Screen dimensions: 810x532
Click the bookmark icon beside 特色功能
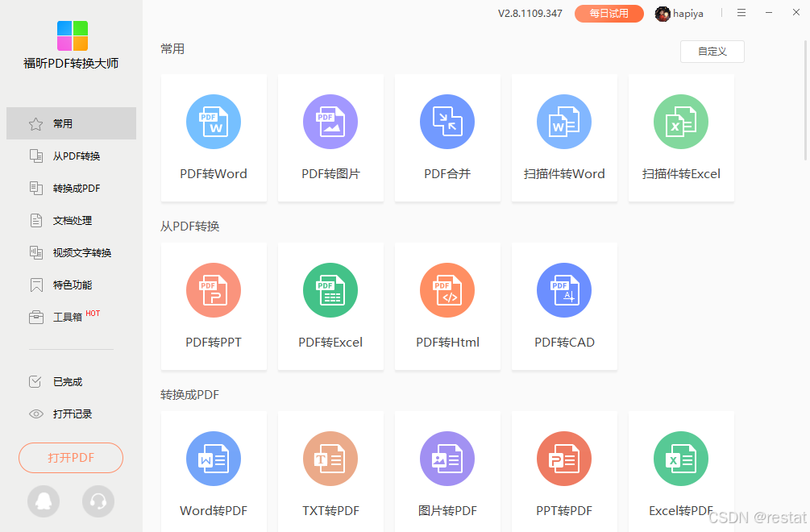pyautogui.click(x=36, y=285)
